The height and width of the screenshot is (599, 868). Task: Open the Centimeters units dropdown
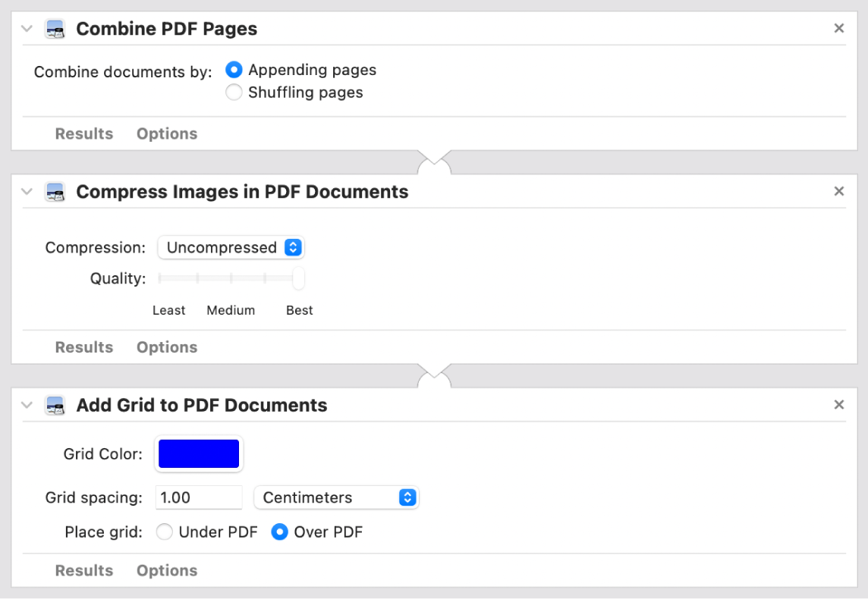tap(336, 497)
